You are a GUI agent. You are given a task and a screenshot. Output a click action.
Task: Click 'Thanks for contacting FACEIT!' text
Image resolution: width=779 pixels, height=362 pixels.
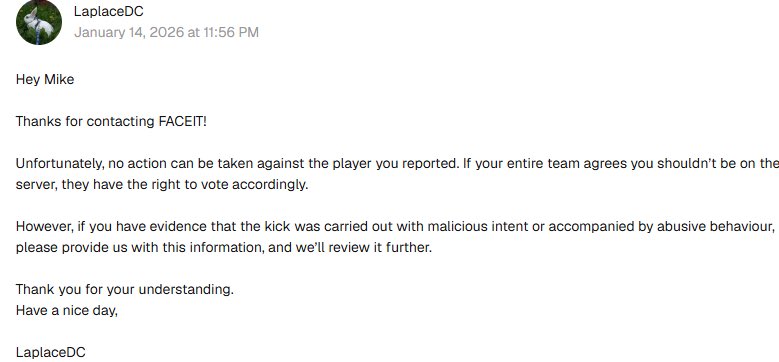click(111, 122)
